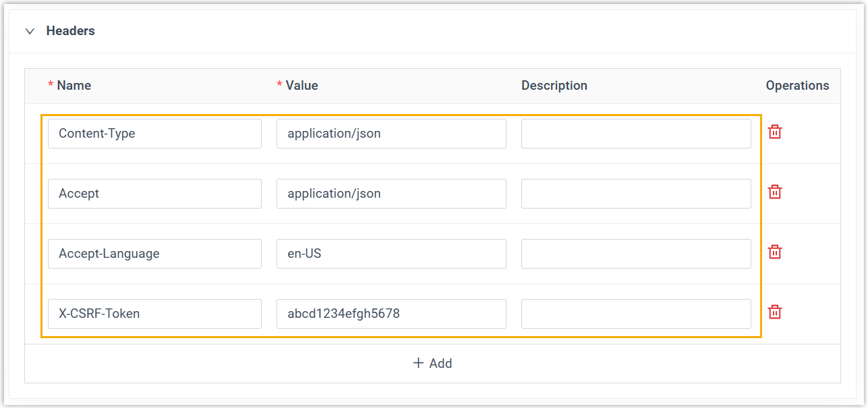Remove the Accept header row
868x409 pixels.
coord(775,192)
